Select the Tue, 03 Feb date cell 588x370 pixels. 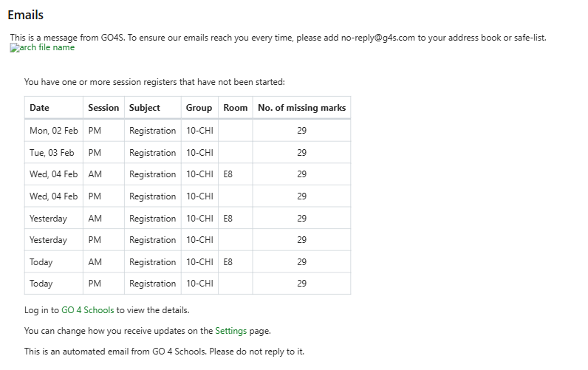click(52, 153)
